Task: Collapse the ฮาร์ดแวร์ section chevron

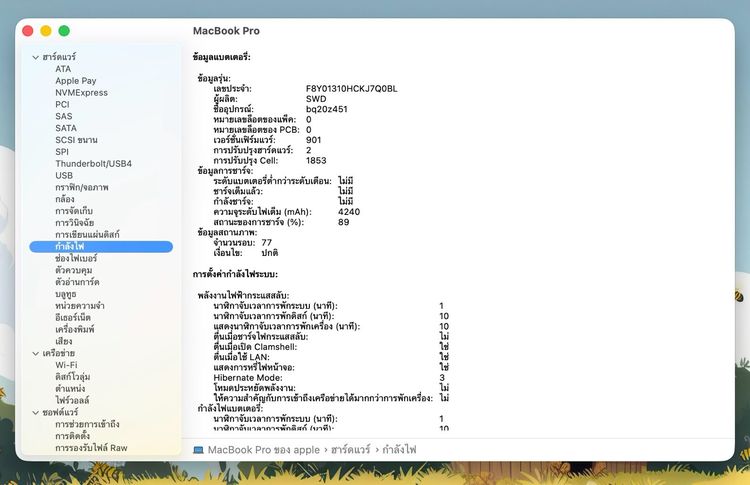Action: click(x=35, y=57)
